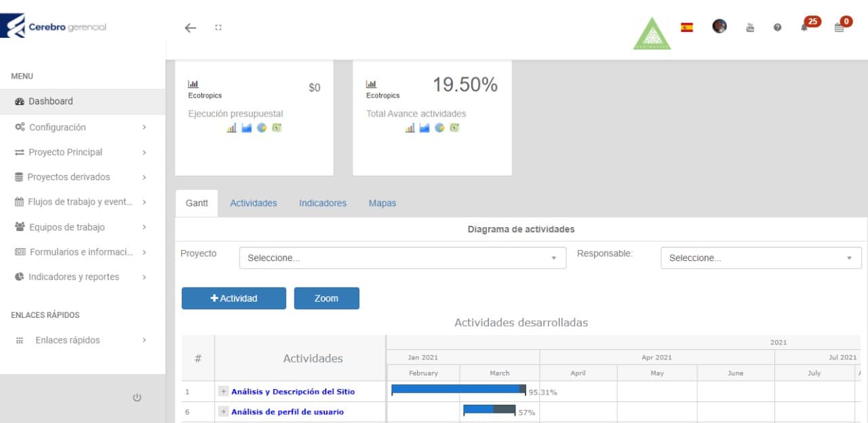868x423 pixels.
Task: Click the power logout icon in sidebar
Action: (x=137, y=398)
